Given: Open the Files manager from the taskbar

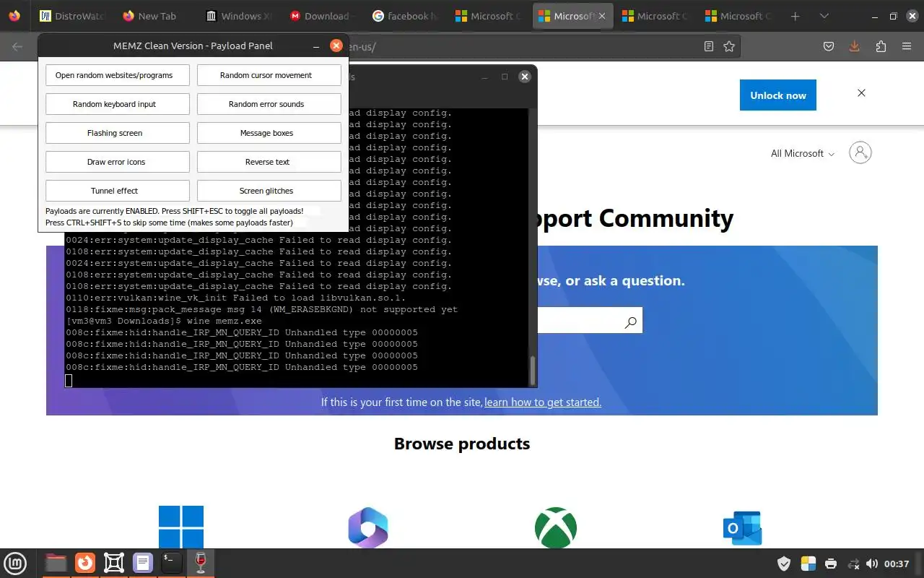Looking at the screenshot, I should pyautogui.click(x=56, y=563).
